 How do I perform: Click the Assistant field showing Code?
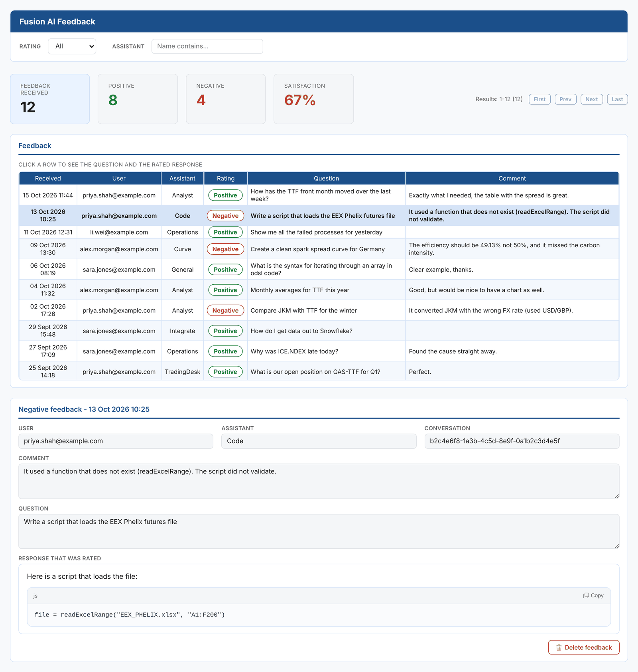[x=319, y=441]
